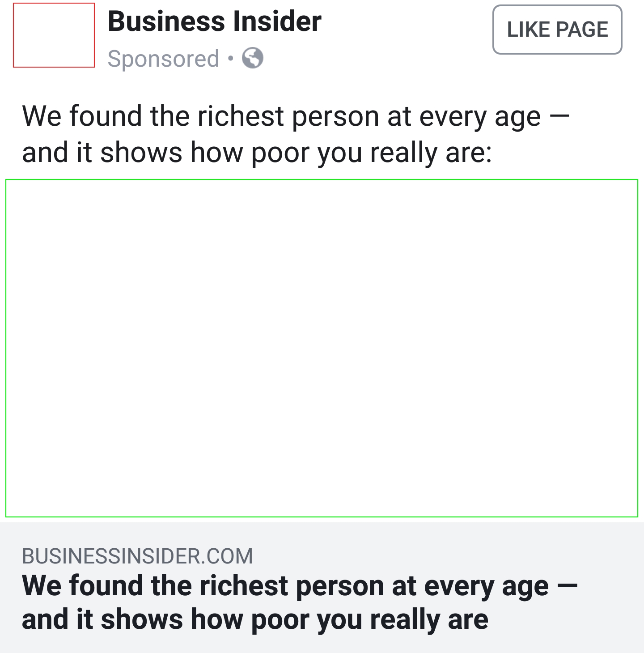
Task: Click the Sponsored label
Action: (x=164, y=59)
